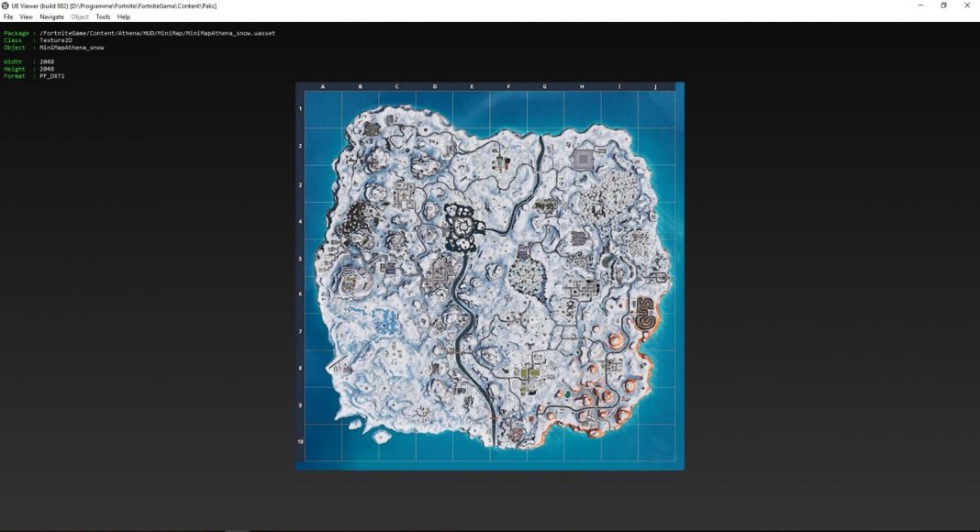Click the green Format label
Viewport: 980px width, 532px height.
coord(15,76)
